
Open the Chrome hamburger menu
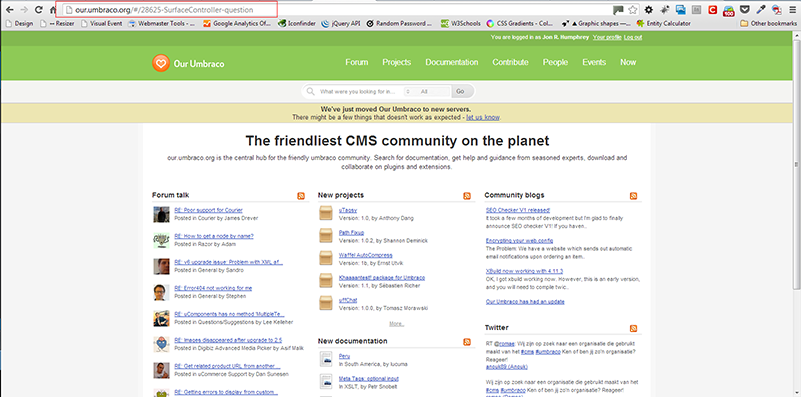click(x=792, y=10)
